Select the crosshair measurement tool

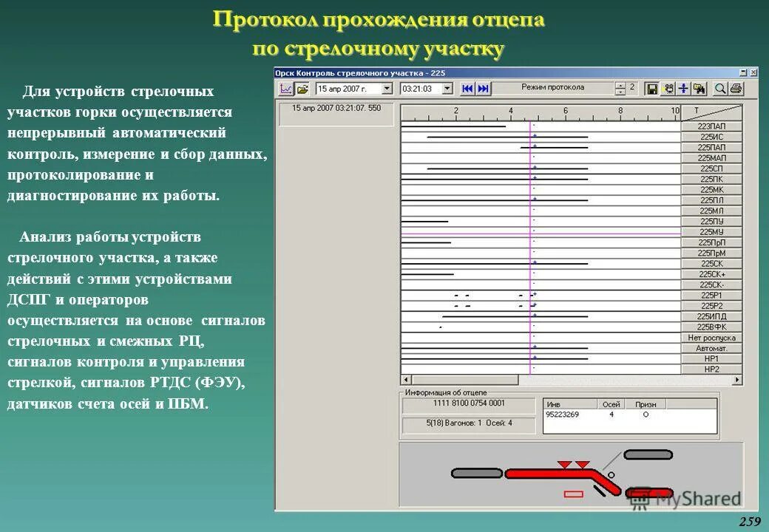683,89
